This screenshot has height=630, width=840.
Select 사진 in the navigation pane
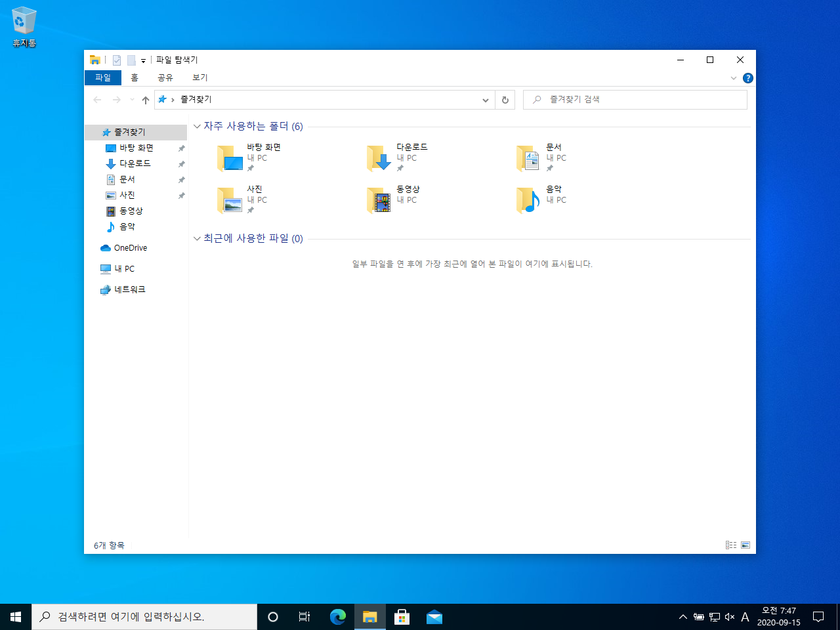[x=136, y=195]
